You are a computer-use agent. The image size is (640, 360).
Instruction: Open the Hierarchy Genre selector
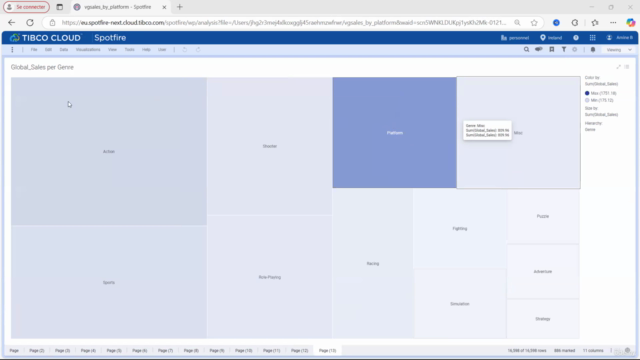click(590, 129)
